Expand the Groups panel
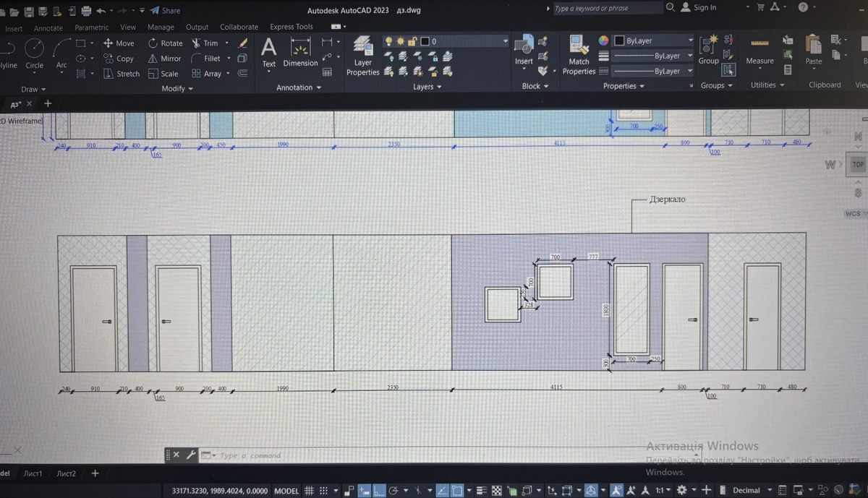Image resolution: width=868 pixels, height=498 pixels. click(717, 85)
